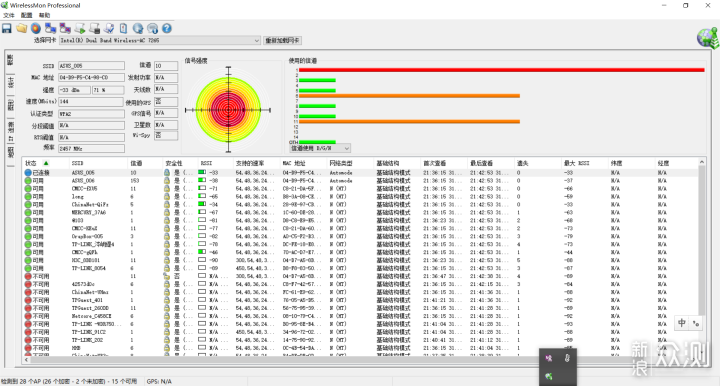Switch to the 图形 side tab

(x=10, y=105)
